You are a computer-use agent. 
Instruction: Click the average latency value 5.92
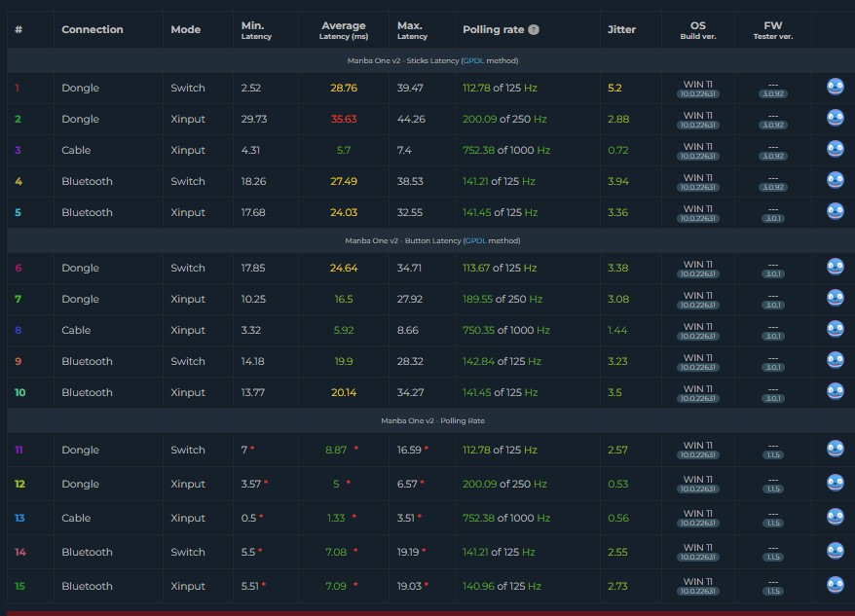coord(344,330)
